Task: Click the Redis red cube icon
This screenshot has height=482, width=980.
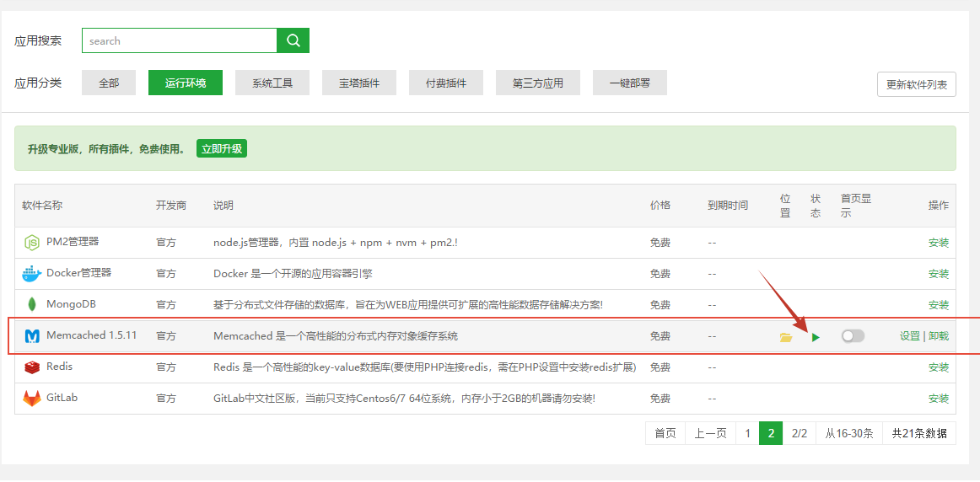Action: [31, 367]
